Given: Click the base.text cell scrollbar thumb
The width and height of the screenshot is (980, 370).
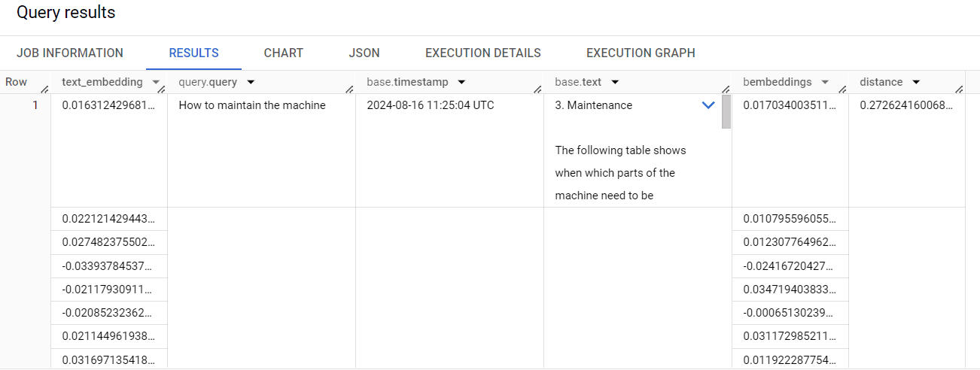Looking at the screenshot, I should point(726,111).
